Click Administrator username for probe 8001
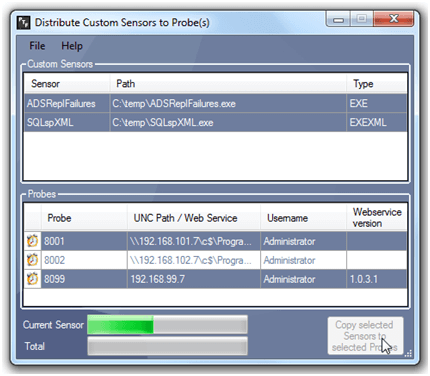Viewport: 430px width, 376px height. click(x=303, y=241)
